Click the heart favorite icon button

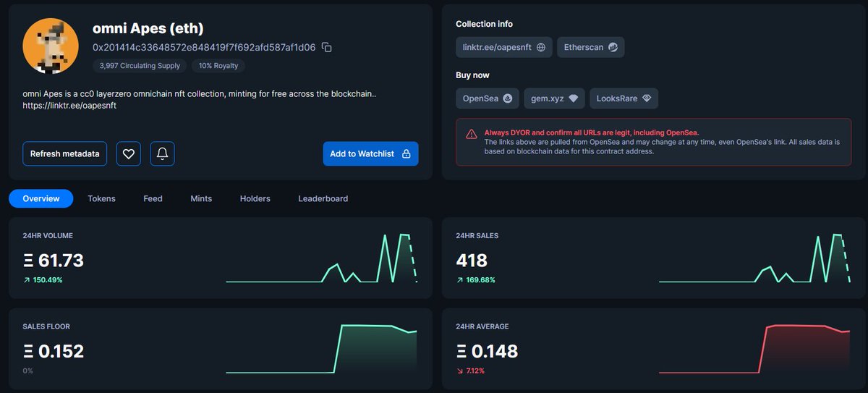tap(128, 153)
